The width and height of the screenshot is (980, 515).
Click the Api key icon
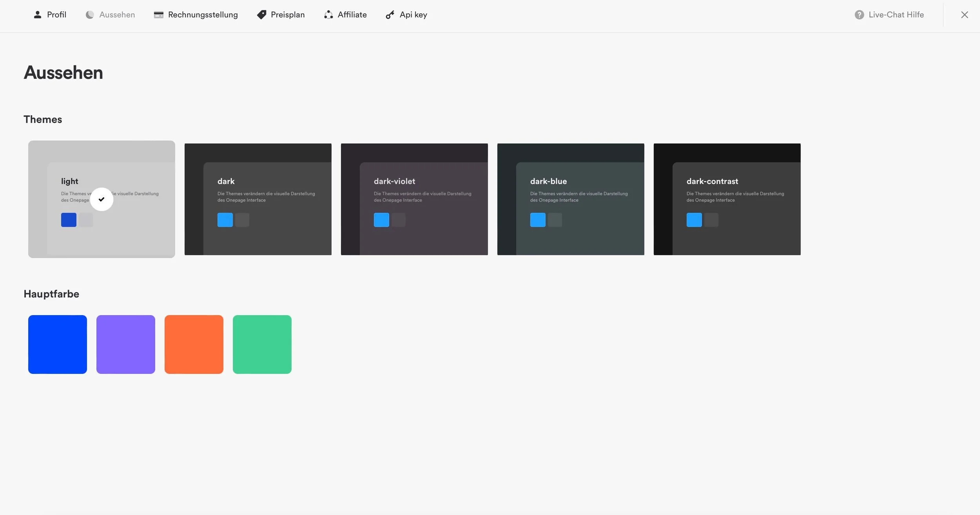click(x=390, y=15)
